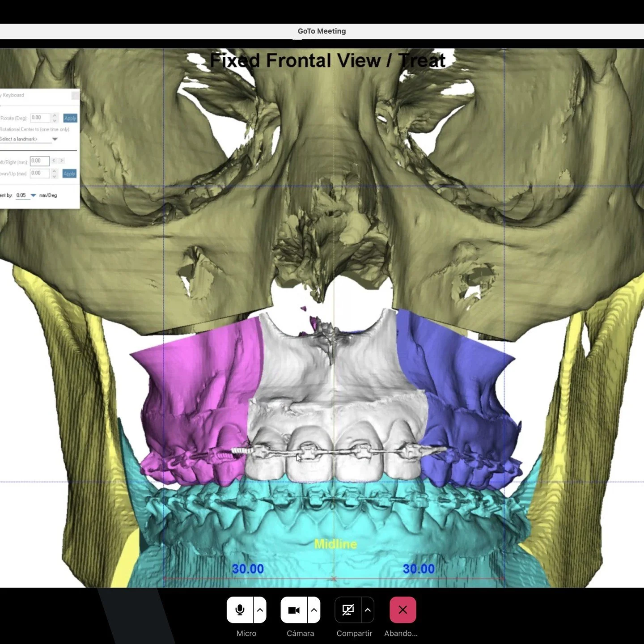Expand the Cámara options chevron
Image resolution: width=644 pixels, height=644 pixels.
click(x=314, y=609)
